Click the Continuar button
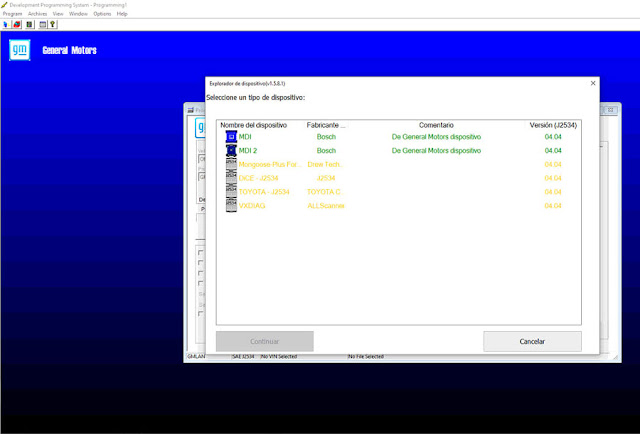Image resolution: width=640 pixels, height=434 pixels. [x=264, y=341]
